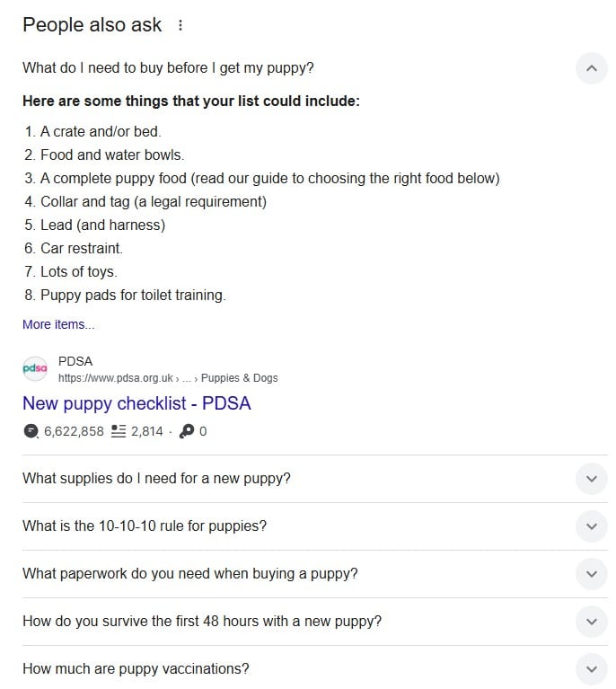Viewport: 616px width, 689px height.
Task: Select question 'What supplies do I need for a new puppy?'
Action: pos(156,479)
